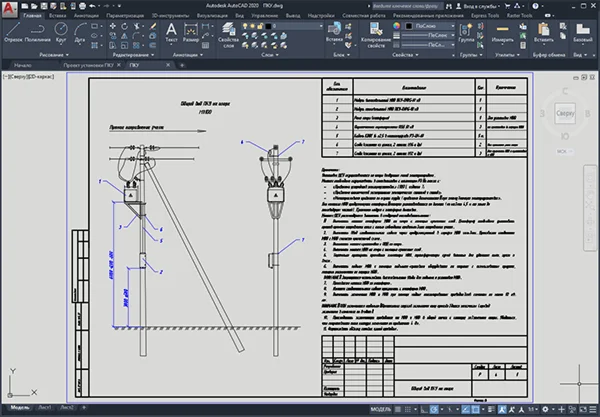Viewport: 600px width, 417px height.
Task: Expand the Рисование panel
Action: [54, 55]
